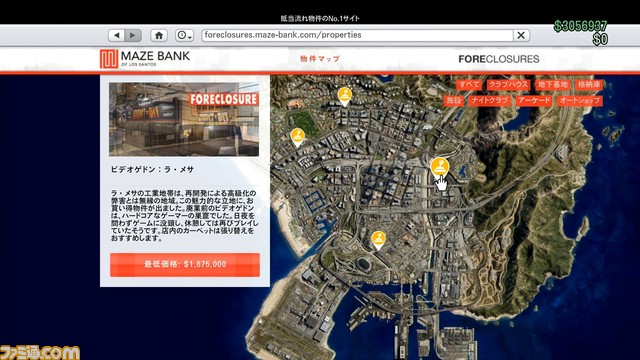The height and width of the screenshot is (360, 640).
Task: Click the browser forward arrow
Action: point(133,35)
